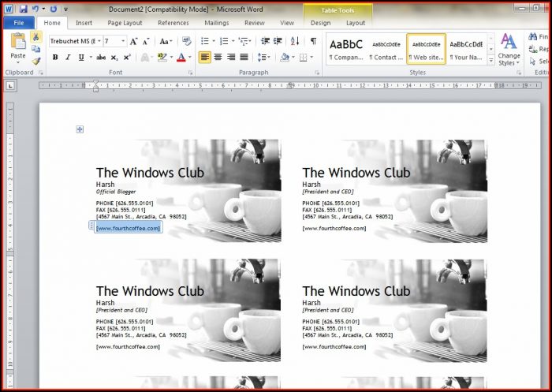Switch to the View tab

point(287,23)
